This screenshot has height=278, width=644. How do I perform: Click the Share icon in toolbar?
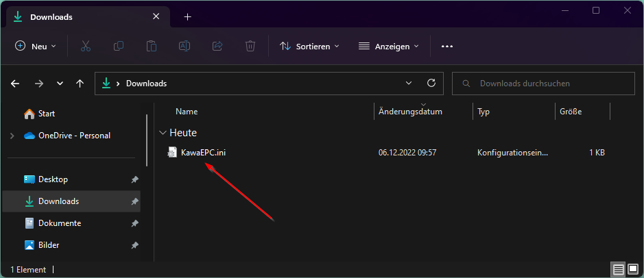click(x=217, y=47)
